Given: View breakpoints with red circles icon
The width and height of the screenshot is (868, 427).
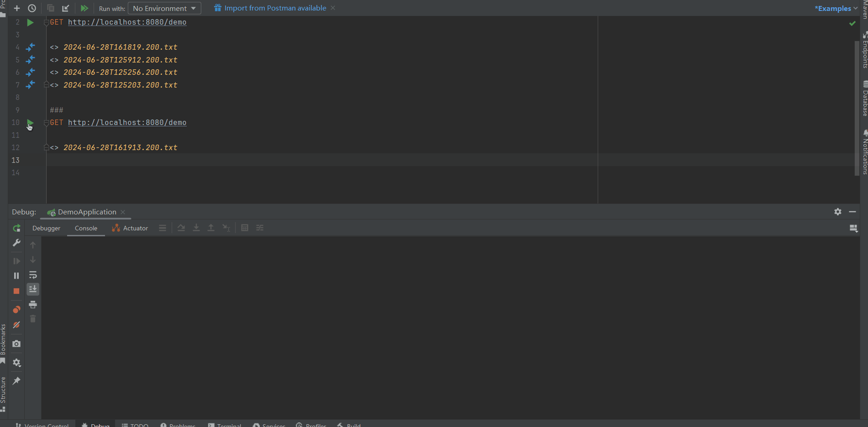Looking at the screenshot, I should (x=16, y=310).
